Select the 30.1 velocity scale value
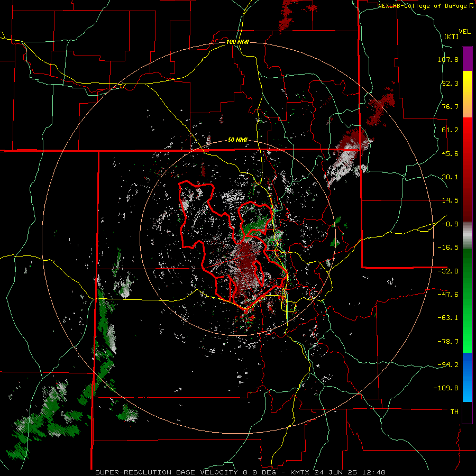Screen dimensions: 476x476 [450, 177]
